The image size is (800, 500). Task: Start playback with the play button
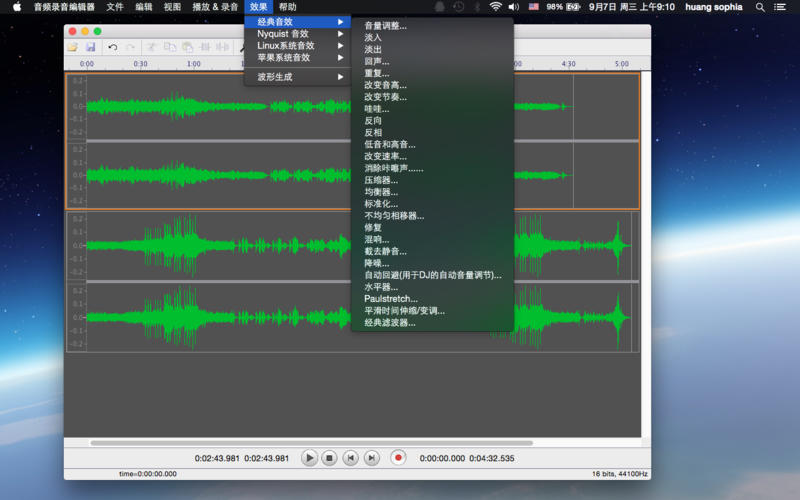[x=309, y=458]
